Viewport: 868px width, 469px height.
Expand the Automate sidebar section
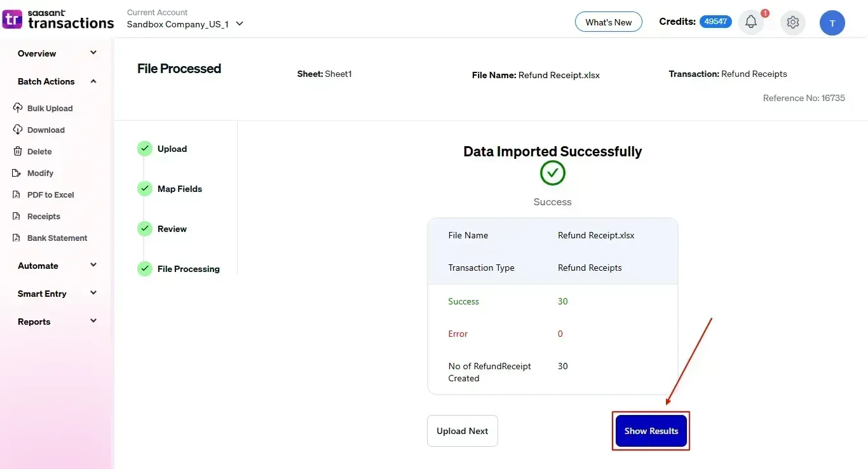pos(93,266)
